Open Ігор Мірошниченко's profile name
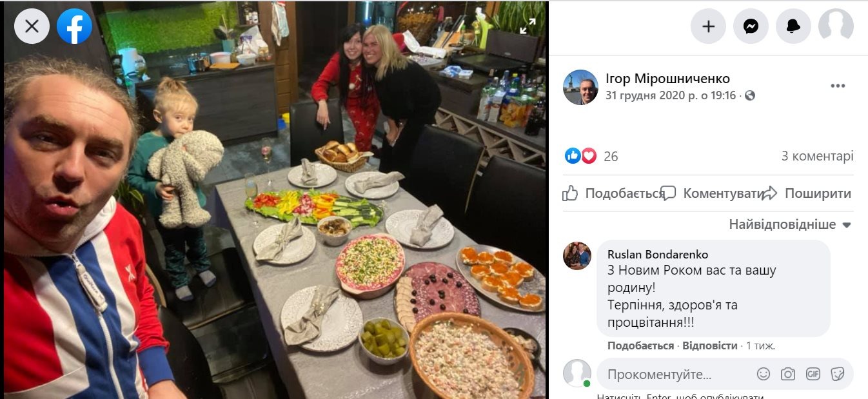Viewport: 868px width, 399px height. click(667, 79)
